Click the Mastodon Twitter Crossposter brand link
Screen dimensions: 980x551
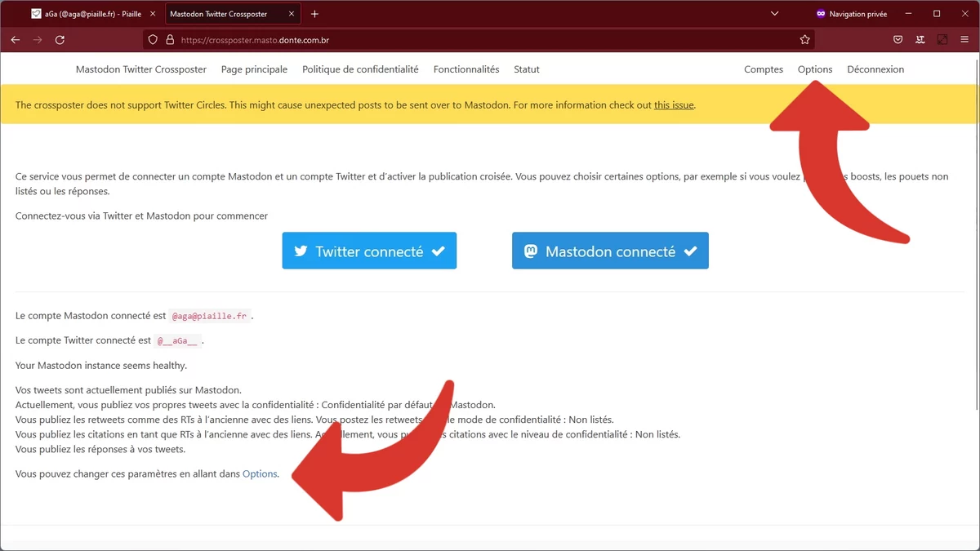click(x=141, y=69)
